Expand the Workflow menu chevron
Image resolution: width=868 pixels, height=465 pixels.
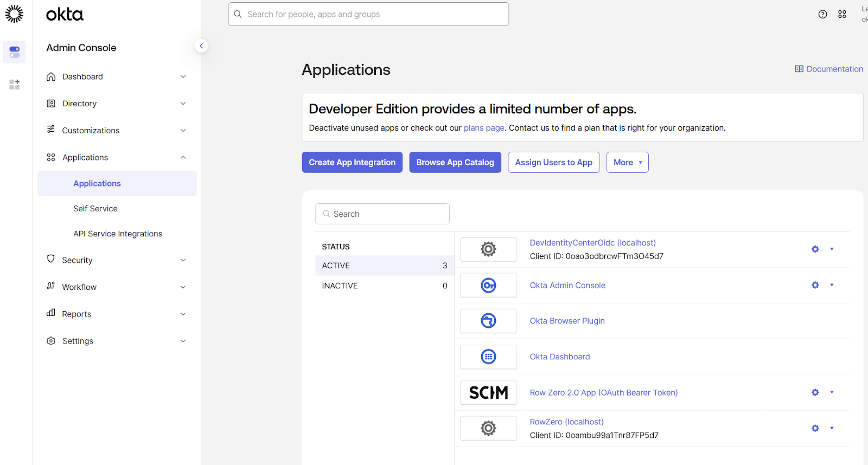[x=183, y=287]
